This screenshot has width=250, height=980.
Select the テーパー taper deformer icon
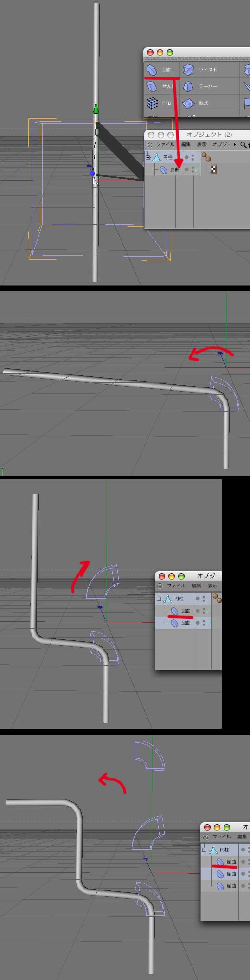tap(188, 86)
